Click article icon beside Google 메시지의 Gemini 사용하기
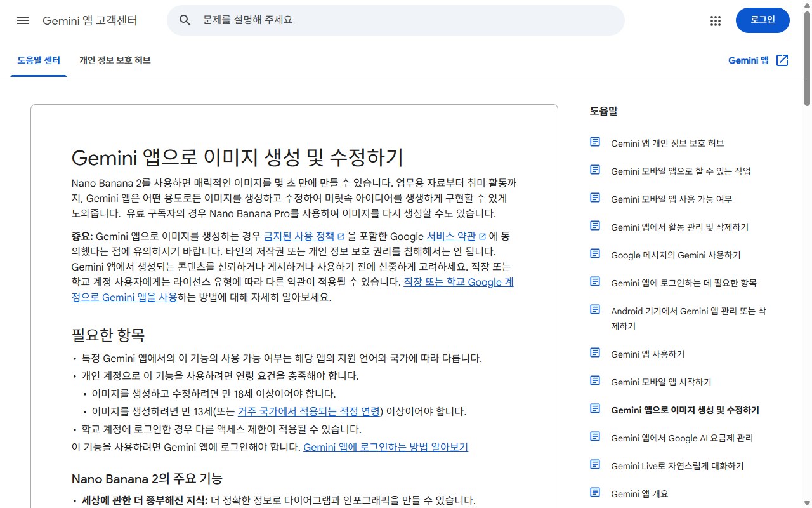 point(595,253)
